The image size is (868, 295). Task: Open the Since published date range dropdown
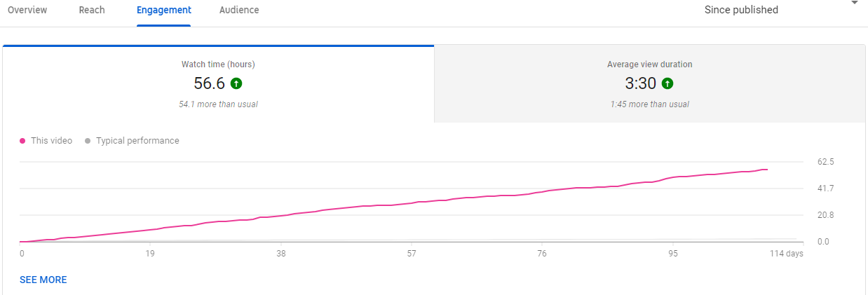741,10
